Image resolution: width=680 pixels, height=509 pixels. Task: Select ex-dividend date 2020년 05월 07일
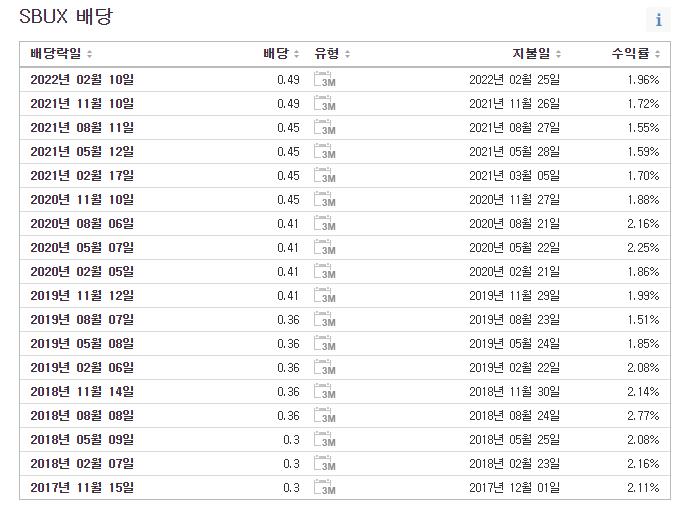[x=82, y=248]
